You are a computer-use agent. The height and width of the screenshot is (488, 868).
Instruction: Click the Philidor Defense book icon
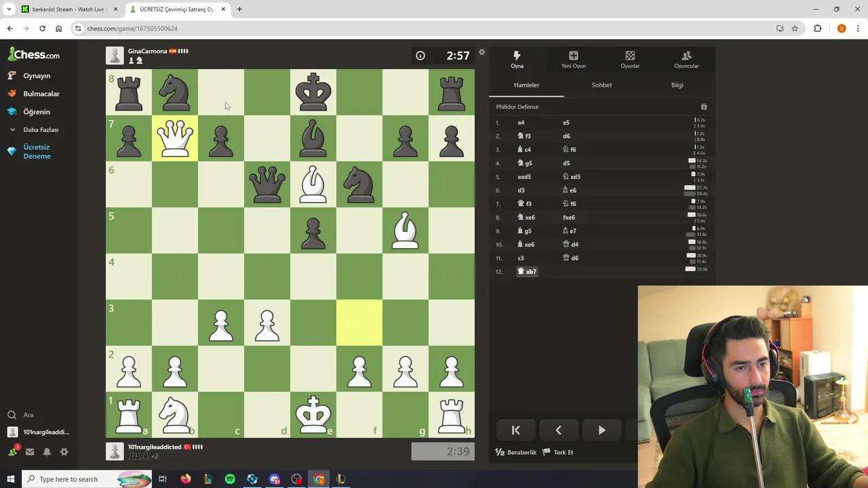[703, 106]
